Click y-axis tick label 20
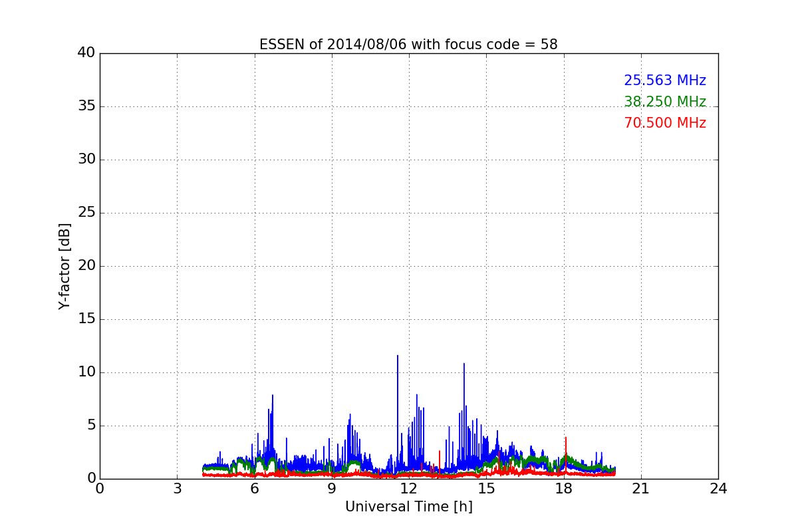Screen dimensions: 798x532 click(x=86, y=266)
